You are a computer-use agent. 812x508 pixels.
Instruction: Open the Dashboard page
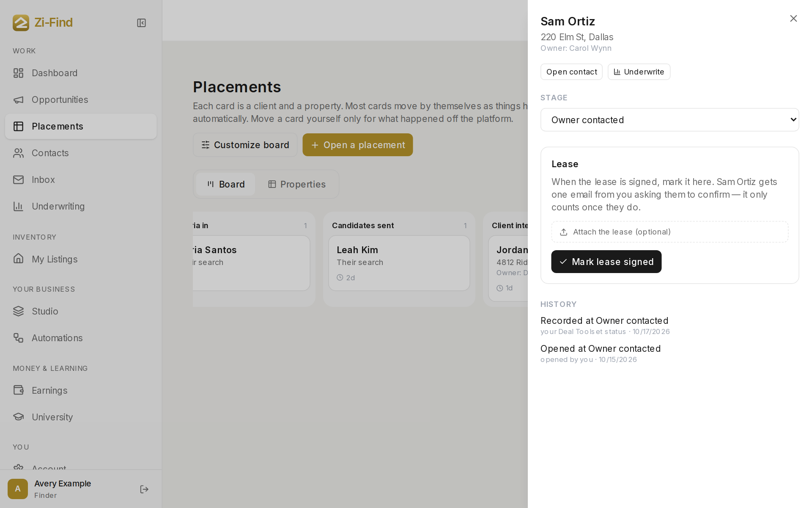click(x=81, y=73)
